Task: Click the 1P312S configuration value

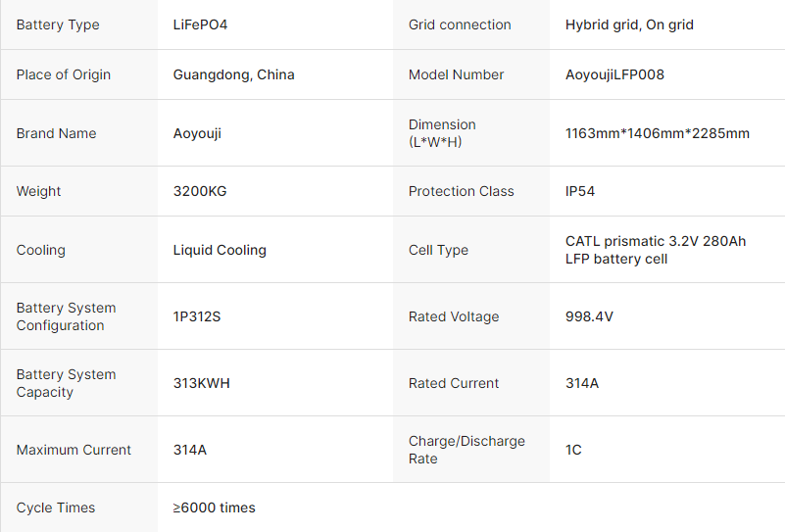Action: click(x=197, y=316)
